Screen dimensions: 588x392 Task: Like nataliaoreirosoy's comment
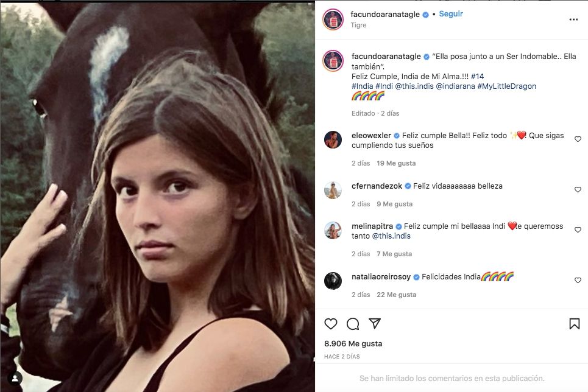tap(578, 281)
